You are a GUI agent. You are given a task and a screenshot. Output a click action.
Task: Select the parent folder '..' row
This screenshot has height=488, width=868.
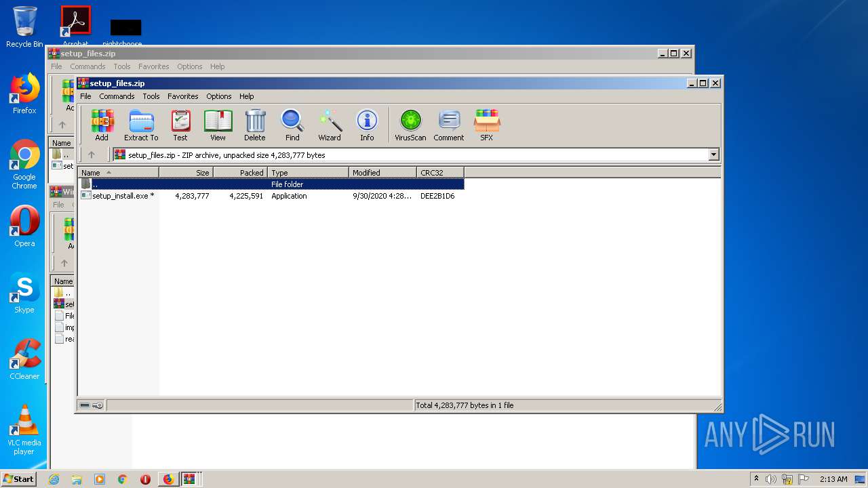271,184
